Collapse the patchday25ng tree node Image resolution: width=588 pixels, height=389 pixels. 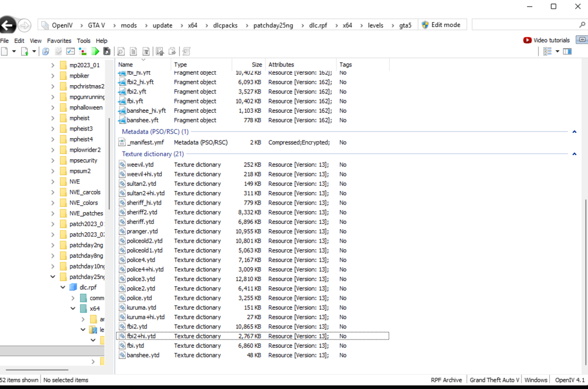[x=52, y=277]
